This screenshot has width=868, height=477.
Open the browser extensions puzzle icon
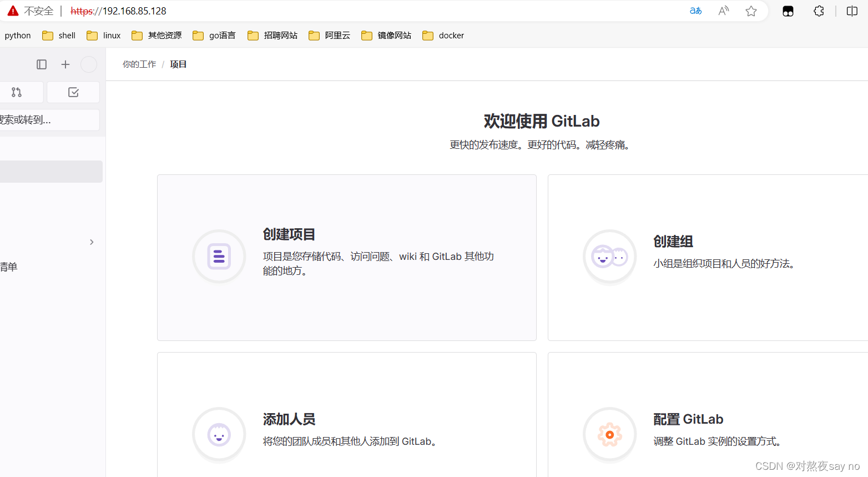click(819, 11)
